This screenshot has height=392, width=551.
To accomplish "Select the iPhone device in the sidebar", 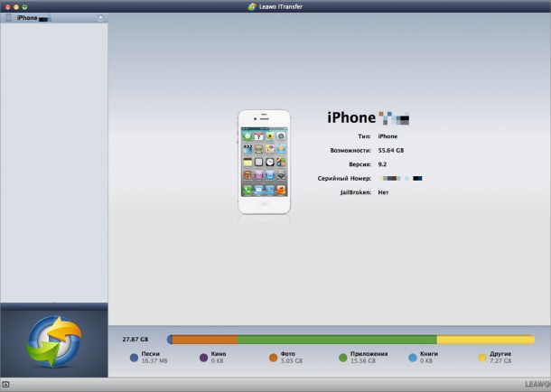I will 54,18.
